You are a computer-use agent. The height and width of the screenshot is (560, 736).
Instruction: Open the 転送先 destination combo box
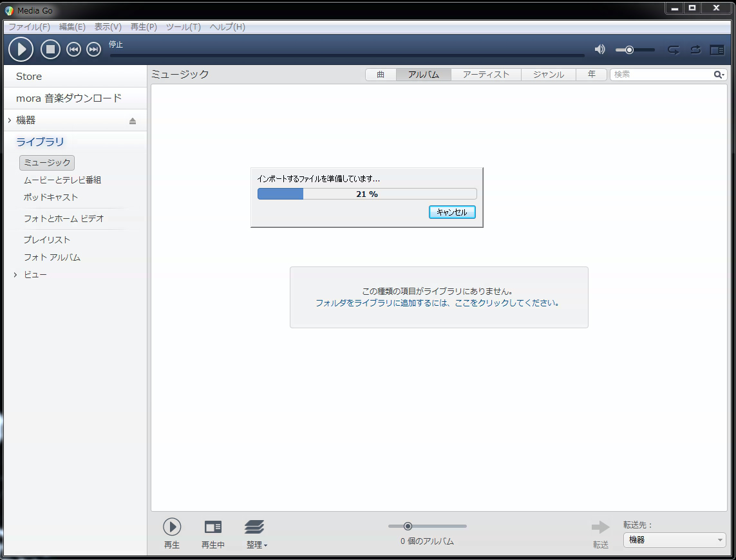[x=674, y=540]
